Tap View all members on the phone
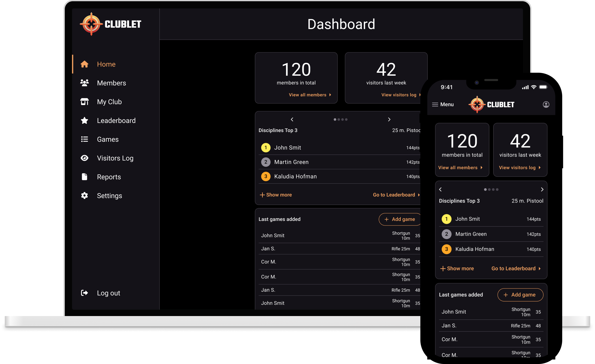 click(460, 167)
